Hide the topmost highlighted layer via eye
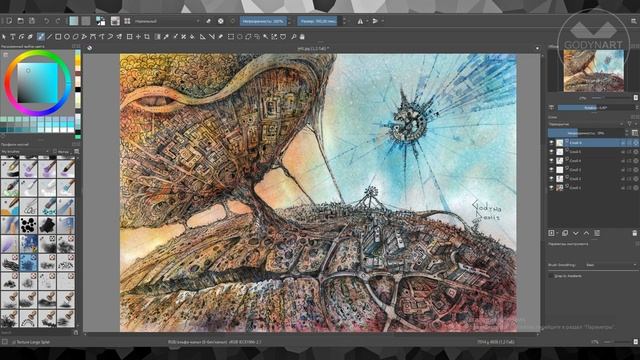This screenshot has height=360, width=640. 551,143
